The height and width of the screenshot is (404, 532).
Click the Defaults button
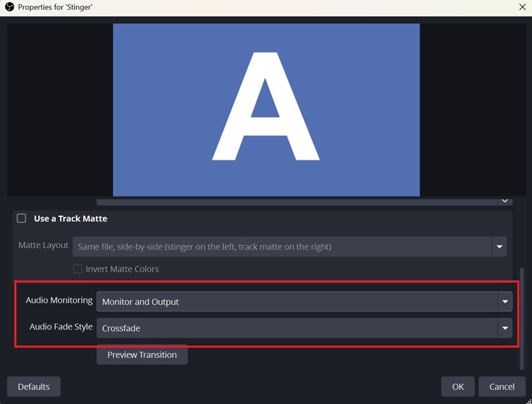[33, 386]
